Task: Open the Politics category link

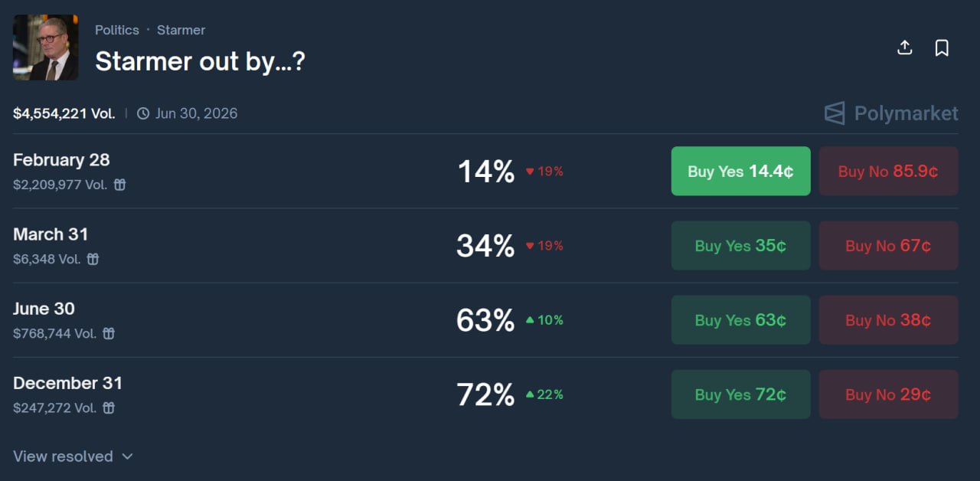Action: [x=116, y=30]
